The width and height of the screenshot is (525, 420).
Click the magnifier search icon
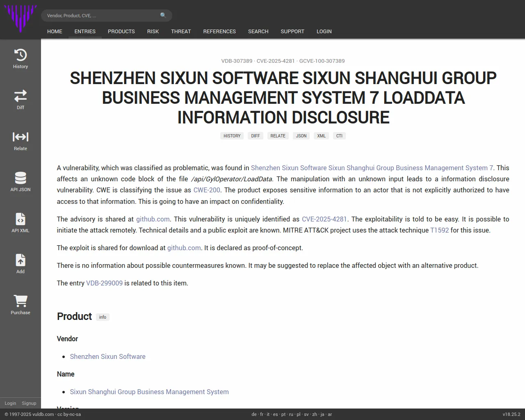163,15
